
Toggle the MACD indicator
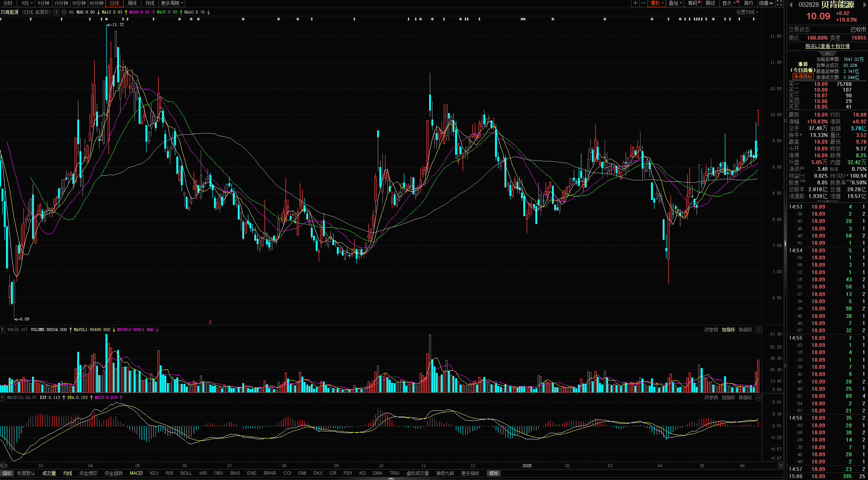click(x=136, y=473)
